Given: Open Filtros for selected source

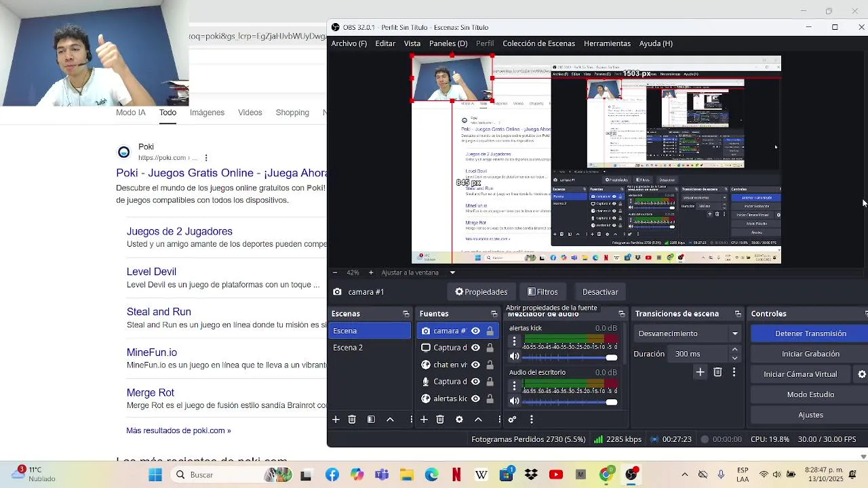Looking at the screenshot, I should pos(542,292).
